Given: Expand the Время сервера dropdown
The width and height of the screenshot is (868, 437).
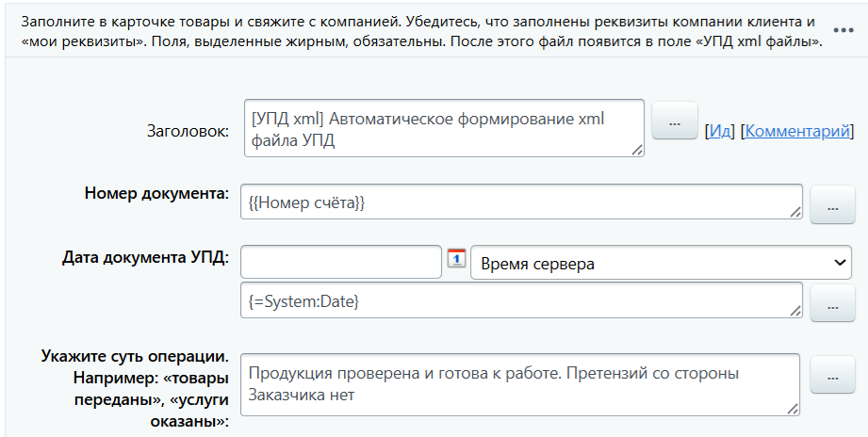Looking at the screenshot, I should click(662, 264).
